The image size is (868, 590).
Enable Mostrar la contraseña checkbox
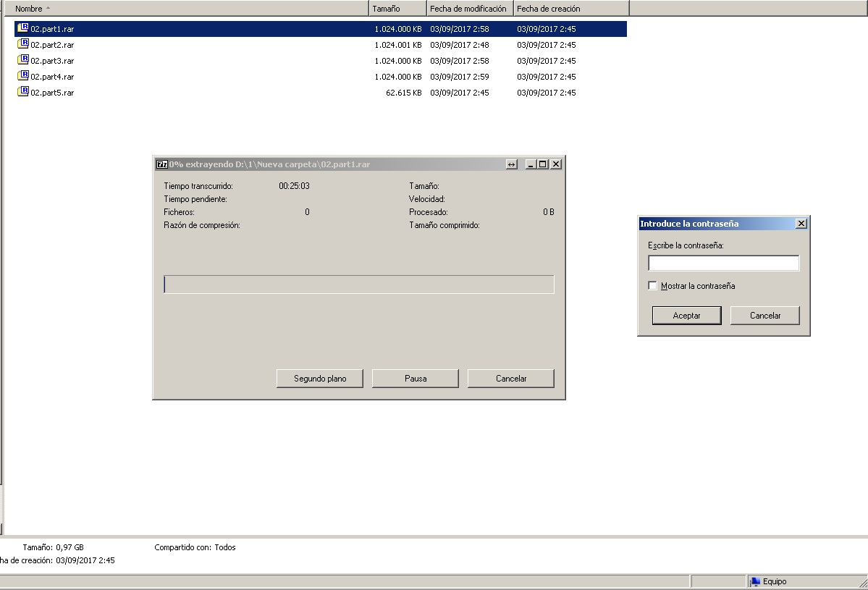(653, 286)
